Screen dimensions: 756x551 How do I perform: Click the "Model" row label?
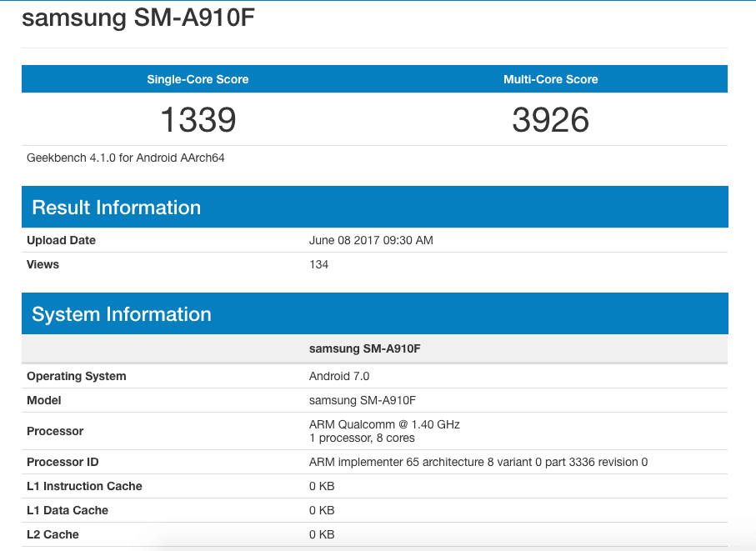click(44, 400)
